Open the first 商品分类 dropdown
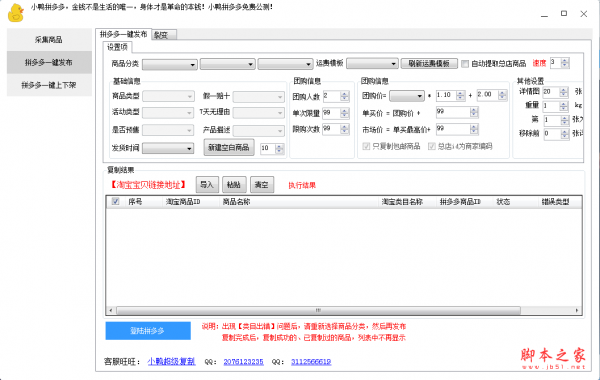Image resolution: width=600 pixels, height=380 pixels. pyautogui.click(x=170, y=64)
